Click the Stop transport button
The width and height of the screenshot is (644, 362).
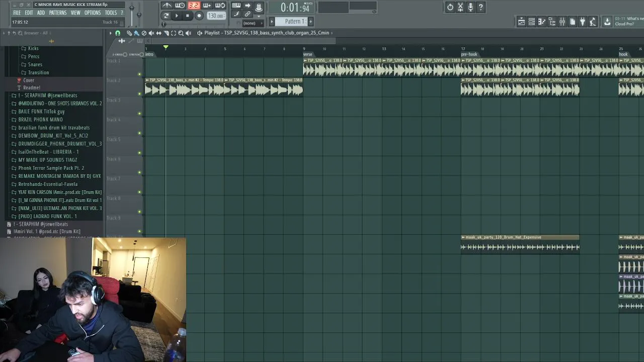point(188,16)
